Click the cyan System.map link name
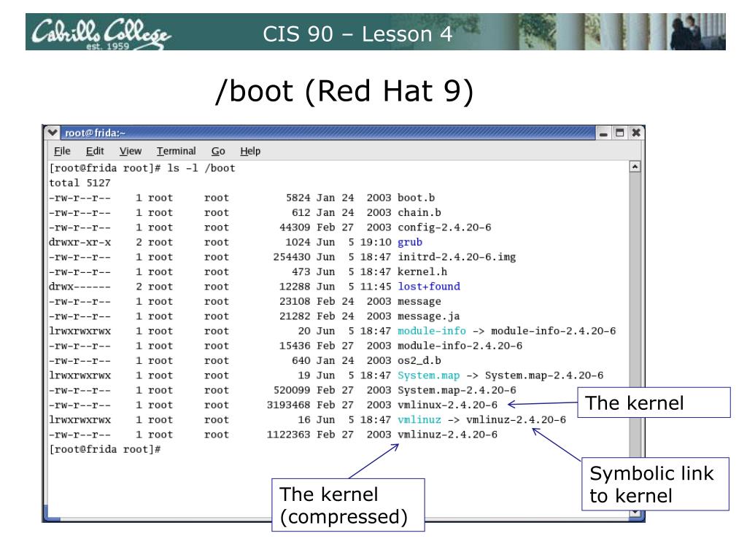 429,376
